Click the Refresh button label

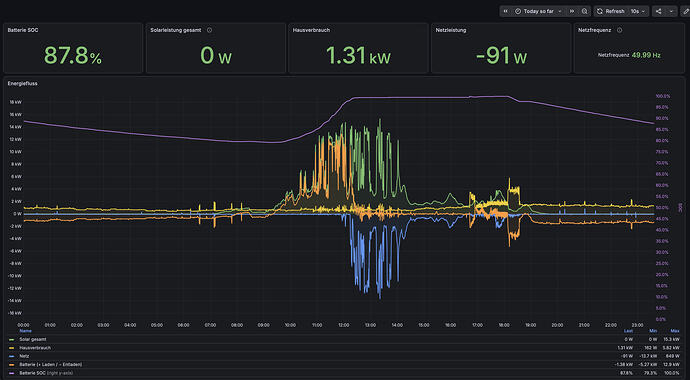(x=615, y=11)
